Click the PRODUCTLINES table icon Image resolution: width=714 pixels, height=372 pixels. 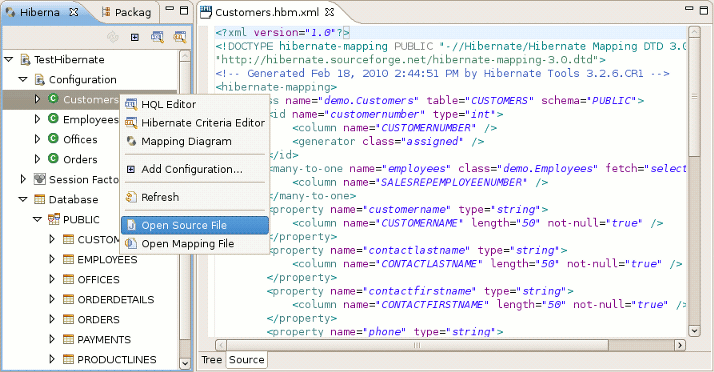[68, 359]
